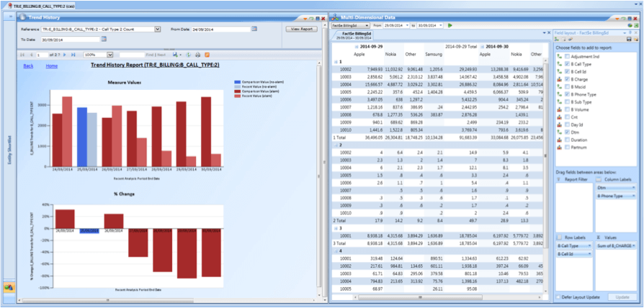Run the multi-dimensional query with the green play icon

(x=450, y=25)
